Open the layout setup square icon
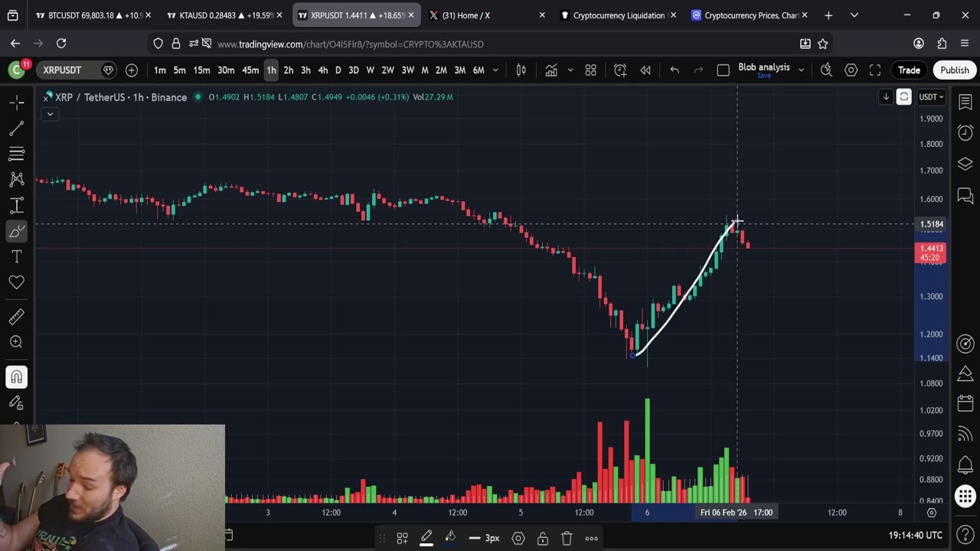980x551 pixels. 723,70
